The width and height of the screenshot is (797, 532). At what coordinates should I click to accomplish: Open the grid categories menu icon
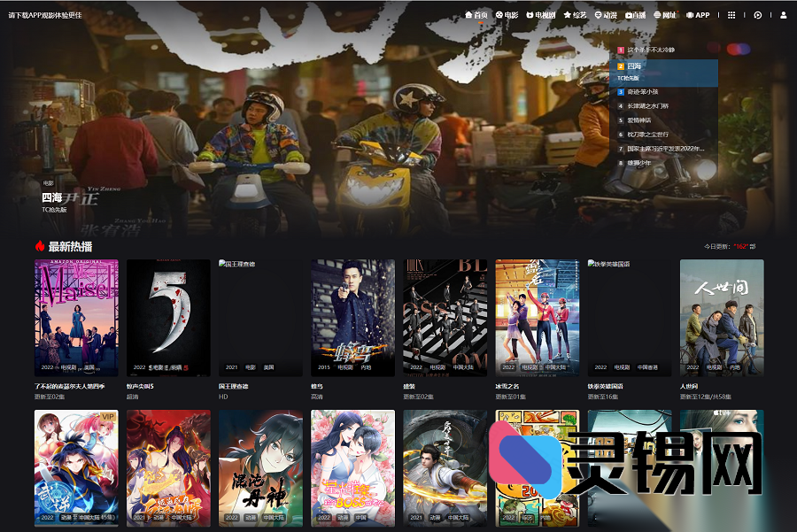point(731,15)
